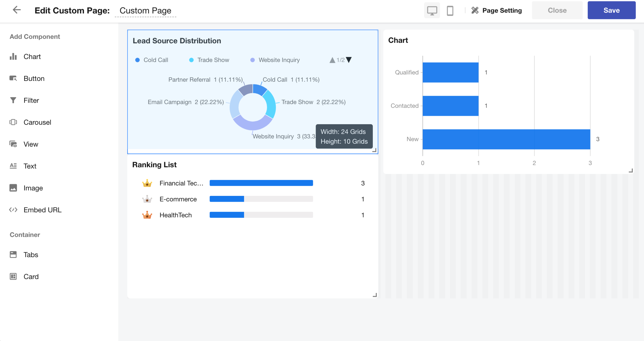Go to next legend page arrow
644x341 pixels.
(349, 60)
